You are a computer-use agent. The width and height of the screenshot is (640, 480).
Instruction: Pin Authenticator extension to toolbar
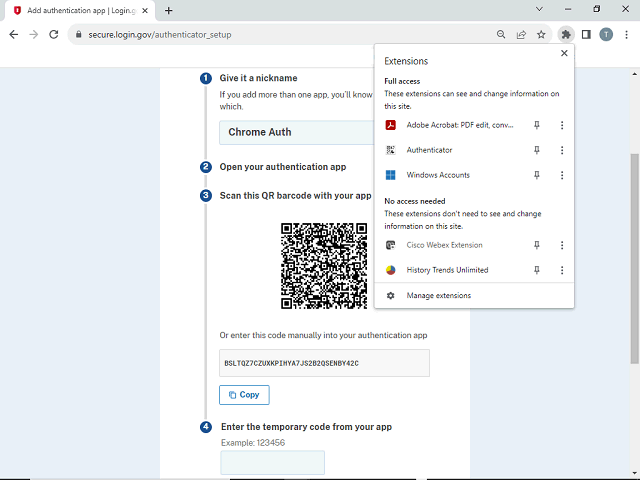pyautogui.click(x=537, y=150)
